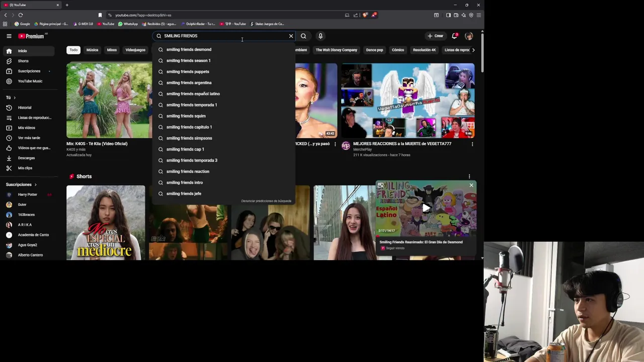644x362 pixels.
Task: Open the Academia de Canto subscription
Action: (28, 235)
